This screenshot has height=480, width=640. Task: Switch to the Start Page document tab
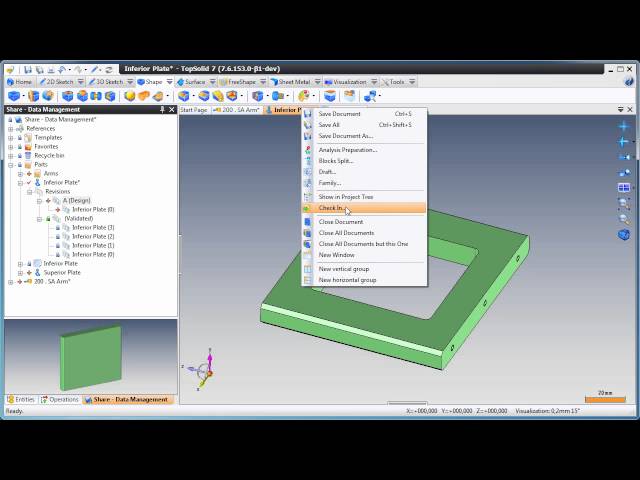tap(193, 110)
